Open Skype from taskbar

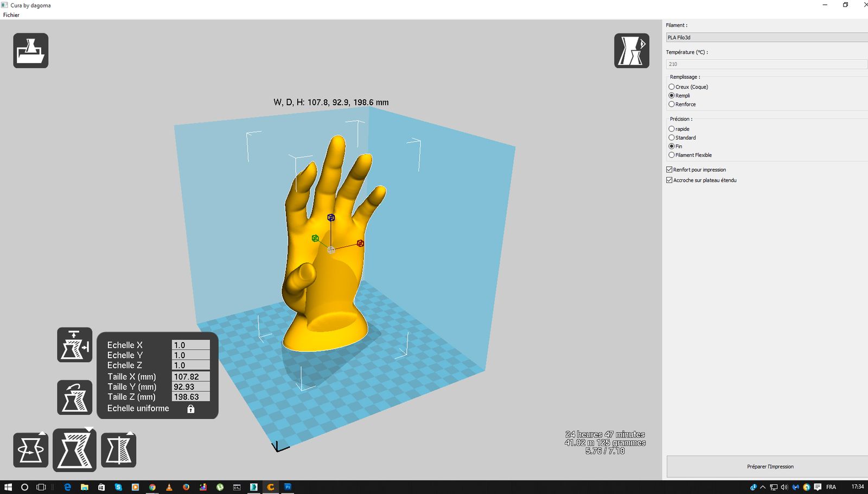click(118, 487)
